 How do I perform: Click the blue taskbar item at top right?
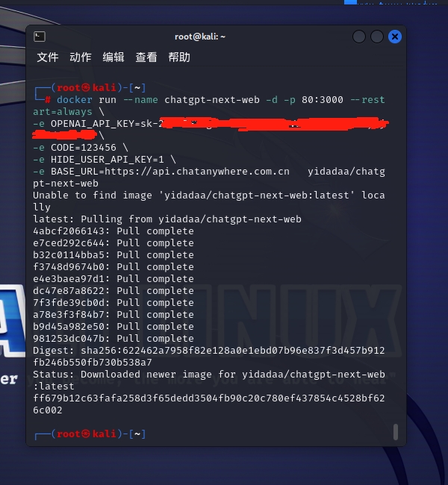pyautogui.click(x=350, y=1)
